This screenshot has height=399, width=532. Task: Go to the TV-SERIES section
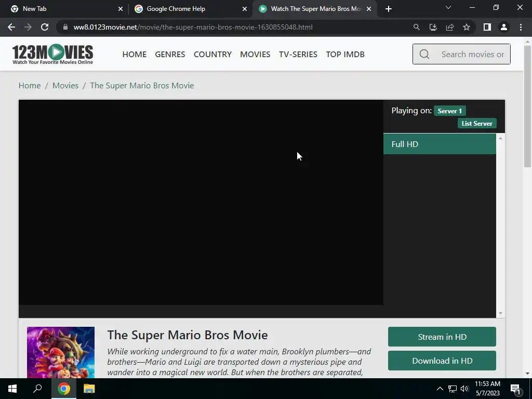click(x=298, y=54)
